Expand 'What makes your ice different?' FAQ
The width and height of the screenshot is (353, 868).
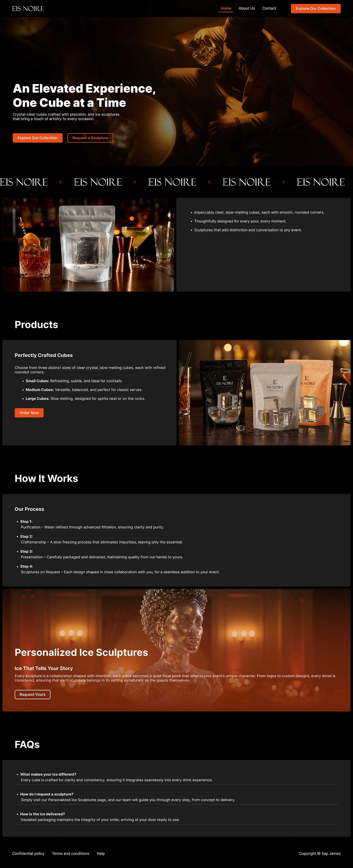click(x=176, y=777)
